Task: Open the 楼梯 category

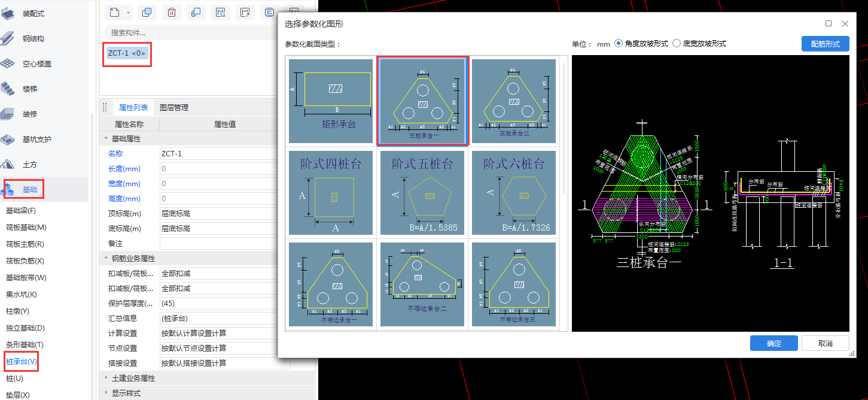Action: coord(30,89)
